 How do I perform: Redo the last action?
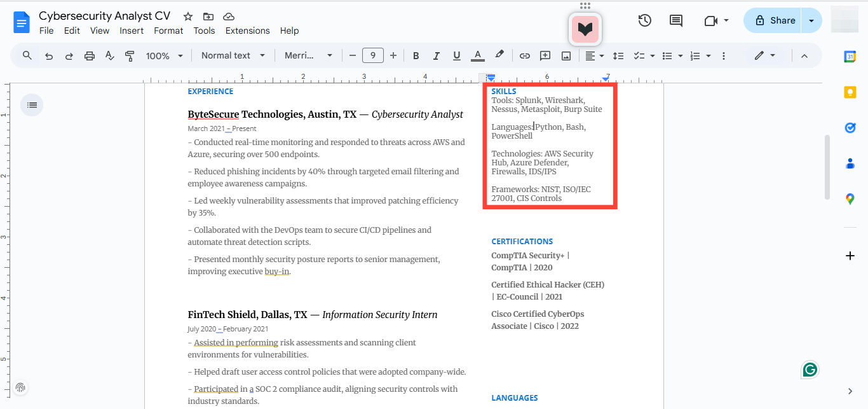tap(69, 56)
